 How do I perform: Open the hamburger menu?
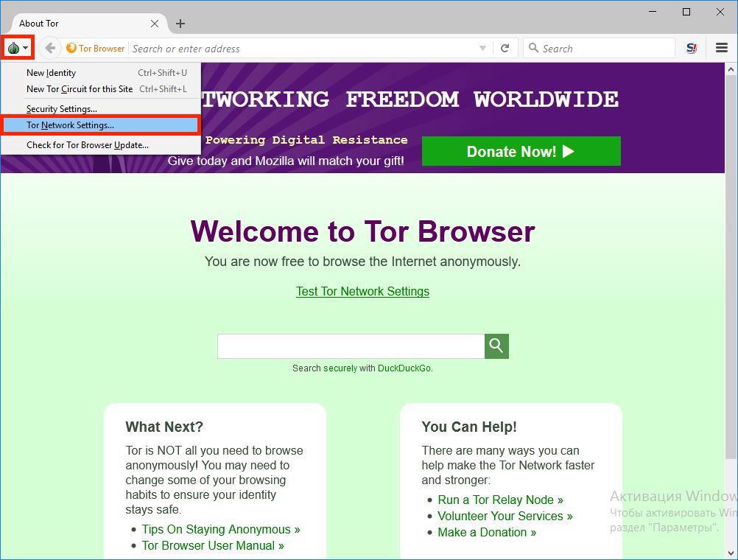click(722, 48)
